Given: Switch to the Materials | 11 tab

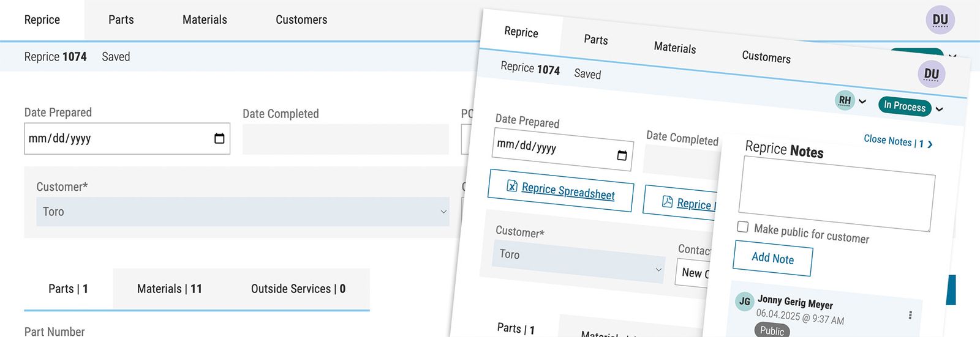Looking at the screenshot, I should (x=169, y=289).
